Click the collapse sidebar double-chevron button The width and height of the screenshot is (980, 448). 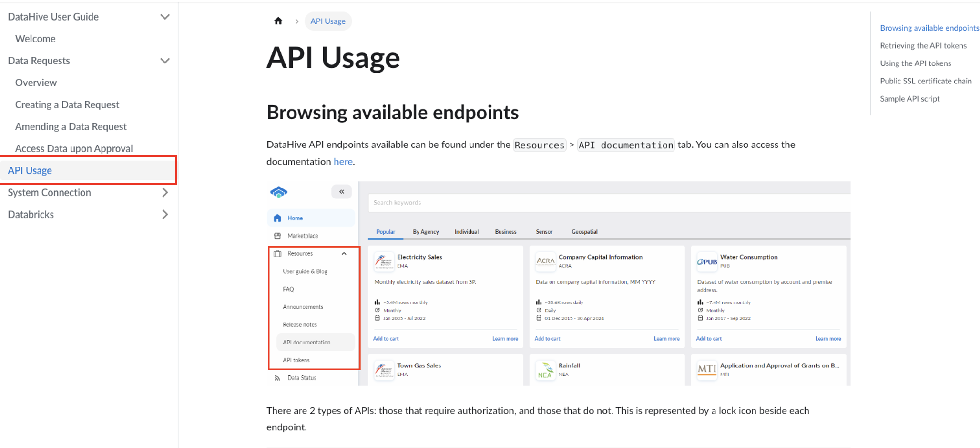pyautogui.click(x=341, y=191)
